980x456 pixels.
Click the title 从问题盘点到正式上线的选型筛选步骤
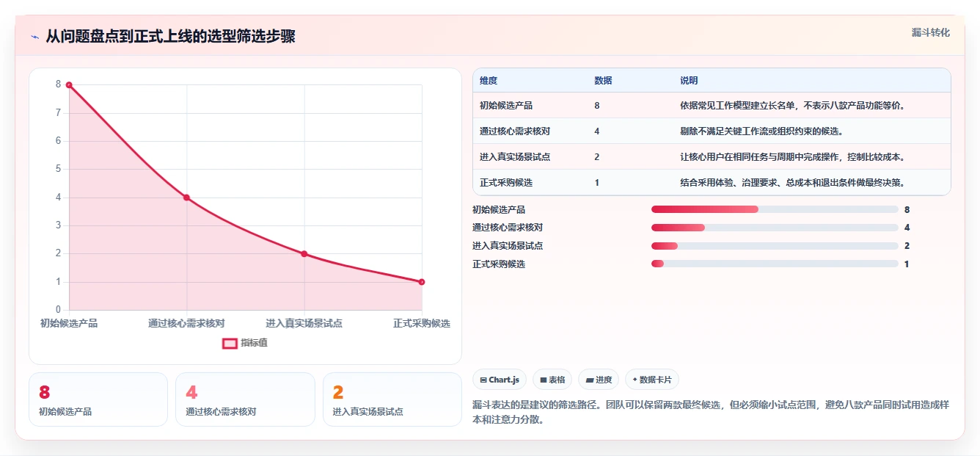(x=170, y=37)
